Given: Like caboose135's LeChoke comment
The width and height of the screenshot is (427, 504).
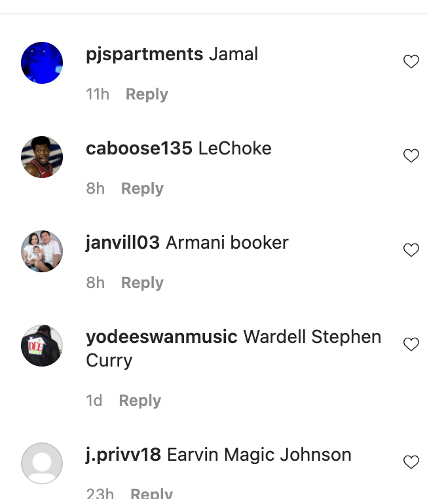Looking at the screenshot, I should coord(411,156).
